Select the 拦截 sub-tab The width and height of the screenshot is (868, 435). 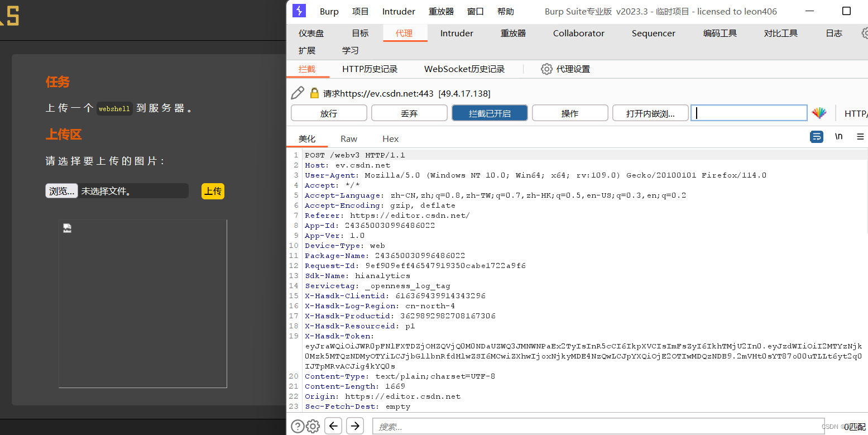pyautogui.click(x=306, y=69)
